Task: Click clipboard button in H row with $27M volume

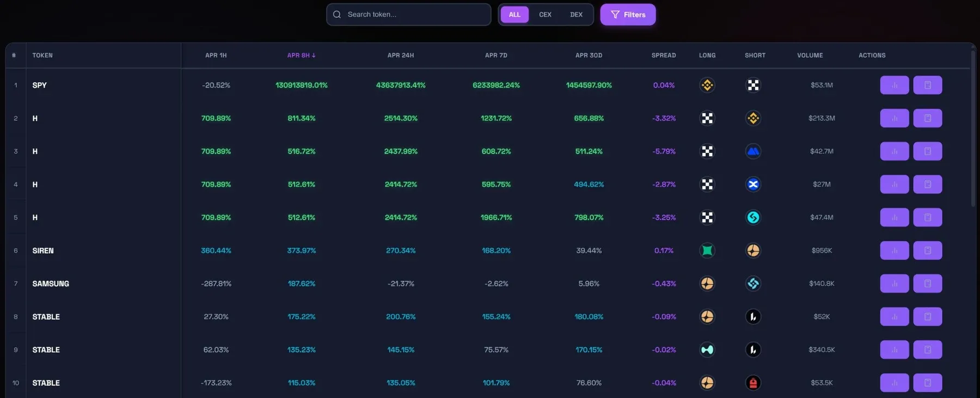Action: pyautogui.click(x=927, y=185)
